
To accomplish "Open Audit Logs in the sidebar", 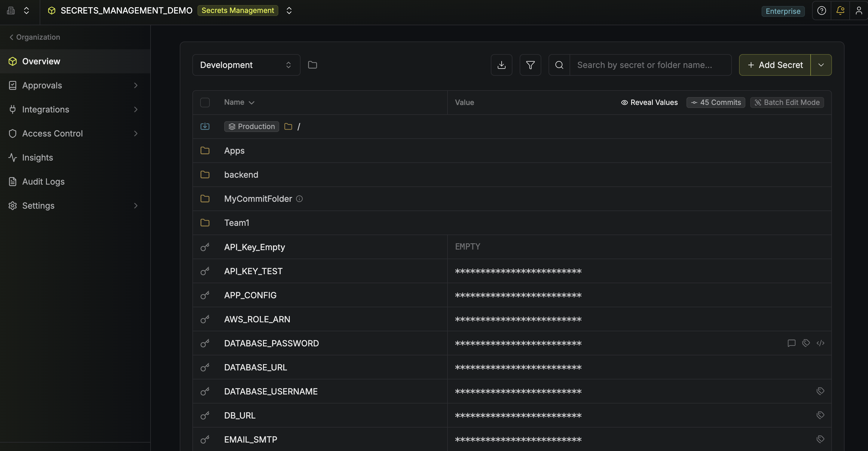I will [x=75, y=181].
